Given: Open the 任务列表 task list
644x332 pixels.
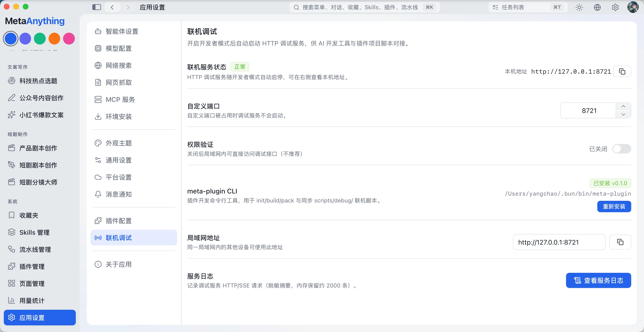Looking at the screenshot, I should (528, 7).
